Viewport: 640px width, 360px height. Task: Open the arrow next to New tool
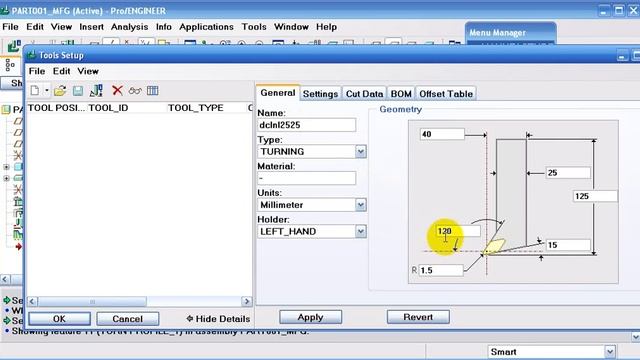click(x=47, y=91)
